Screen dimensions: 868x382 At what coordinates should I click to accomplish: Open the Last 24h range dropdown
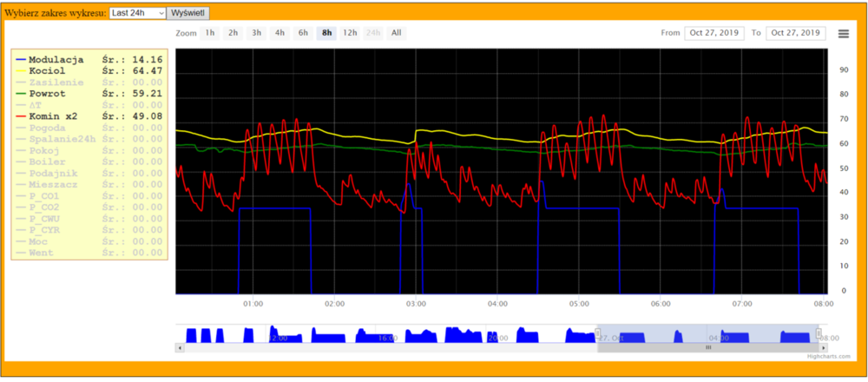coord(137,14)
